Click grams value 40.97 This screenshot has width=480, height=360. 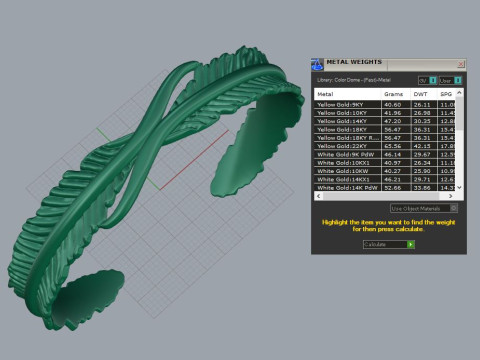[392, 163]
